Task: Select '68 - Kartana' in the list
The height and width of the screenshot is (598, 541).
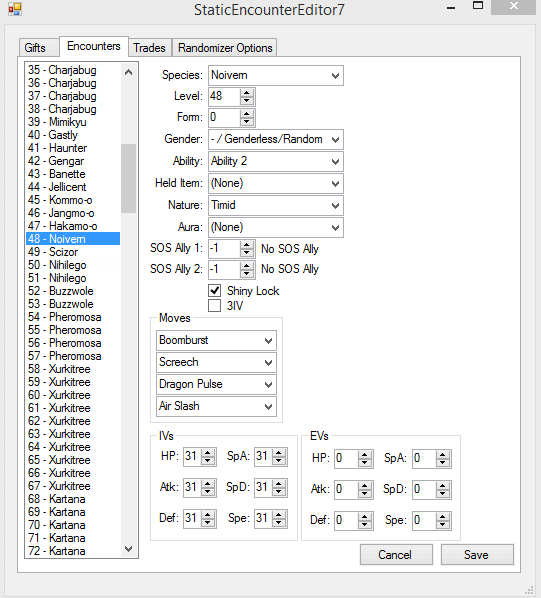Action: (73, 499)
